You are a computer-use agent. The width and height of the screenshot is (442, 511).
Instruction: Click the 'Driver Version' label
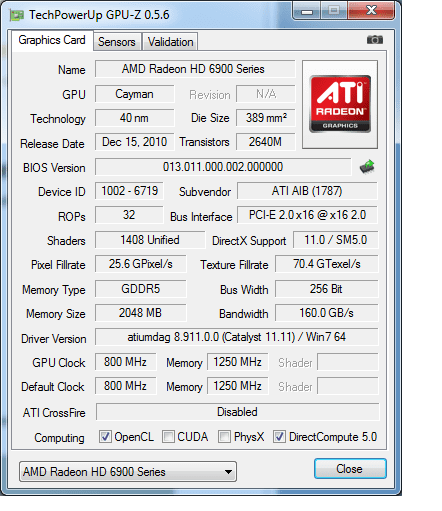tap(54, 339)
